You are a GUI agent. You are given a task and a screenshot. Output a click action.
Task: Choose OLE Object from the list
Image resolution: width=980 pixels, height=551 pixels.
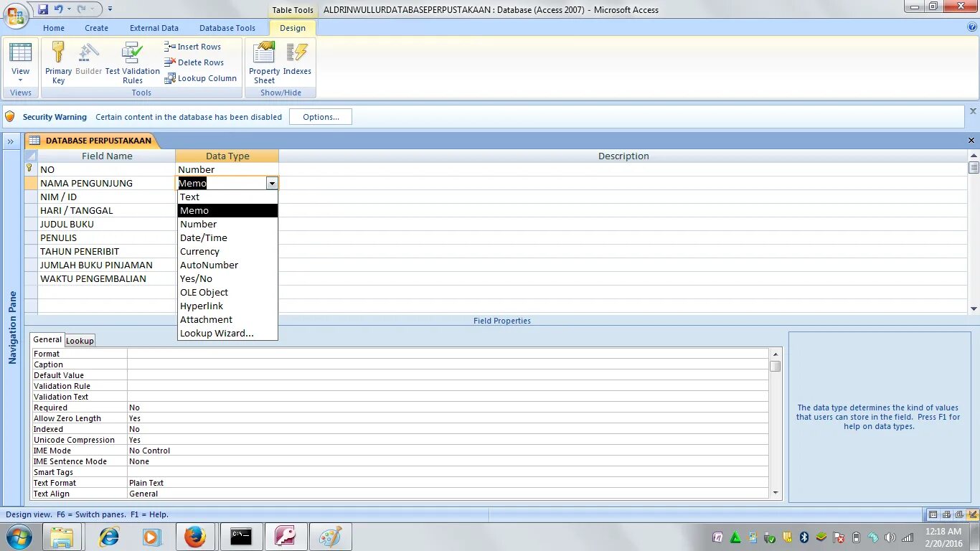coord(227,292)
